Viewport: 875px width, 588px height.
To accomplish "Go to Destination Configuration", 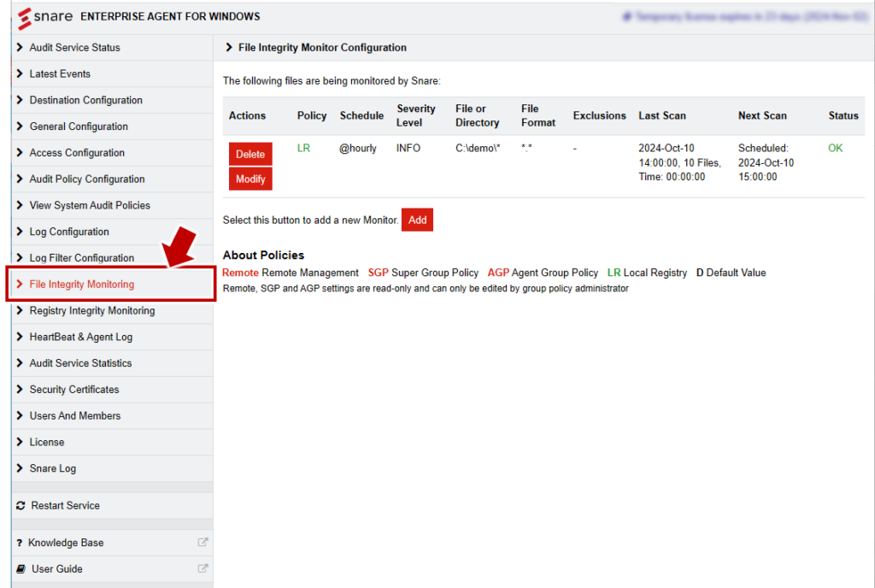I will click(x=112, y=100).
